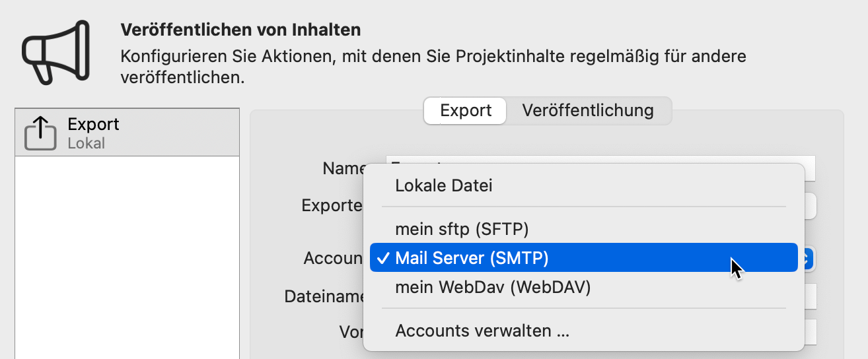868x359 pixels.
Task: Click the megaphone publishing icon
Action: click(x=55, y=51)
